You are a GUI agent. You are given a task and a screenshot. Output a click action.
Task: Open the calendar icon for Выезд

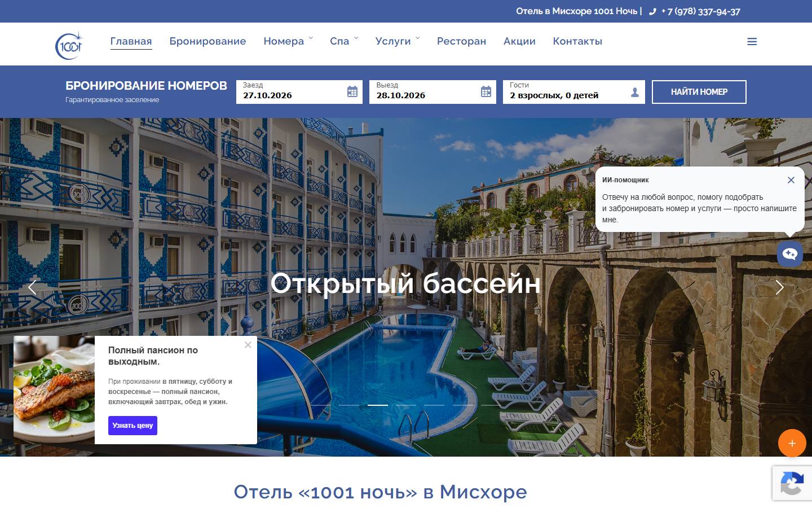tap(486, 92)
